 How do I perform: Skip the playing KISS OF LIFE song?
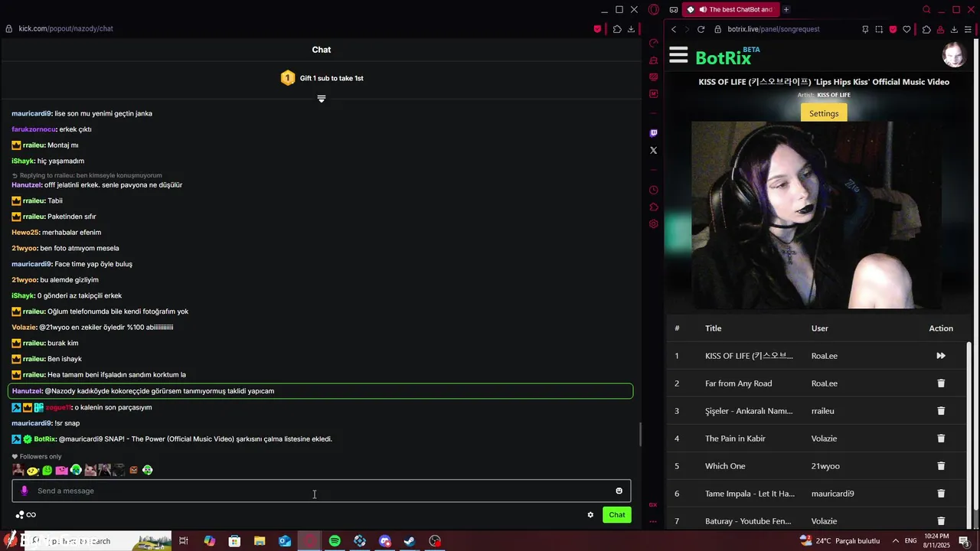point(941,356)
